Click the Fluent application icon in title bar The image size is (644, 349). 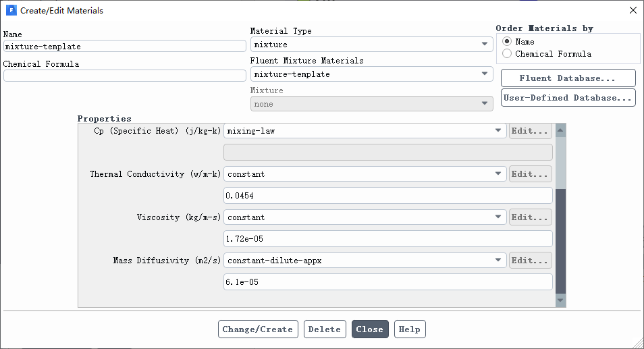point(11,10)
